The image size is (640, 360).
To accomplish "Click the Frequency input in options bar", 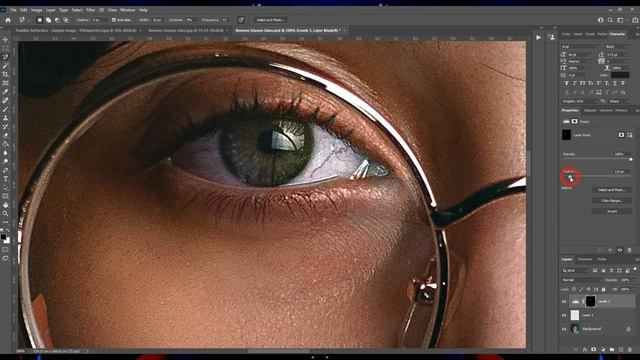I will pos(225,20).
